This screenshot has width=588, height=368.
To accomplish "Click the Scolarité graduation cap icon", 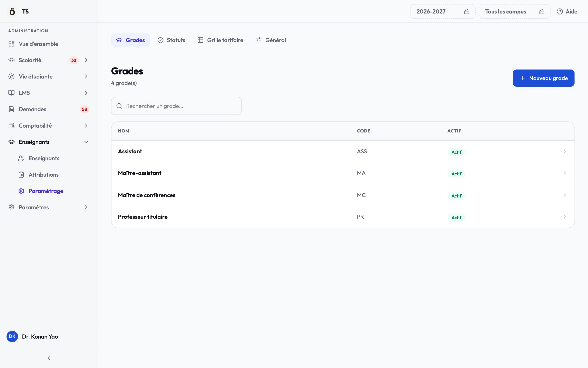I will 11,60.
